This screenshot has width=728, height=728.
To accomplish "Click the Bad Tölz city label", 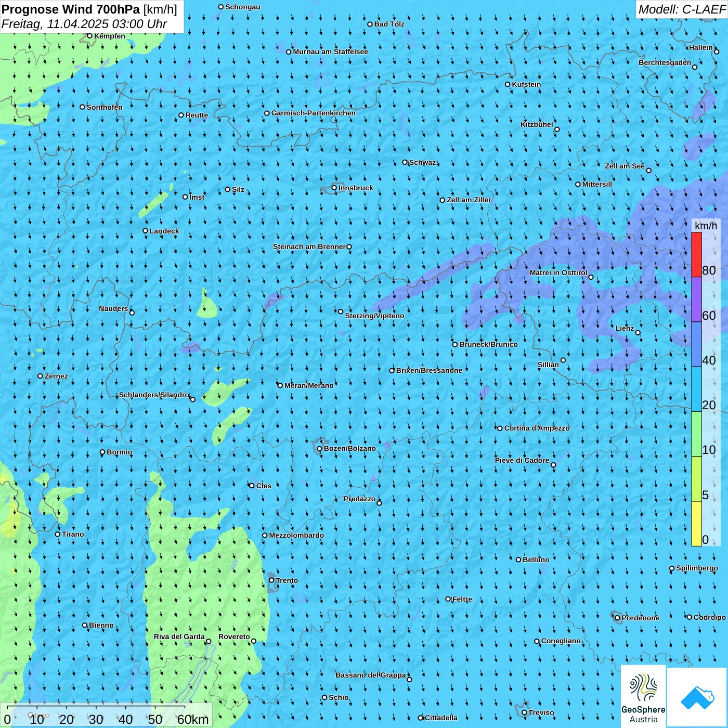I will (x=389, y=24).
